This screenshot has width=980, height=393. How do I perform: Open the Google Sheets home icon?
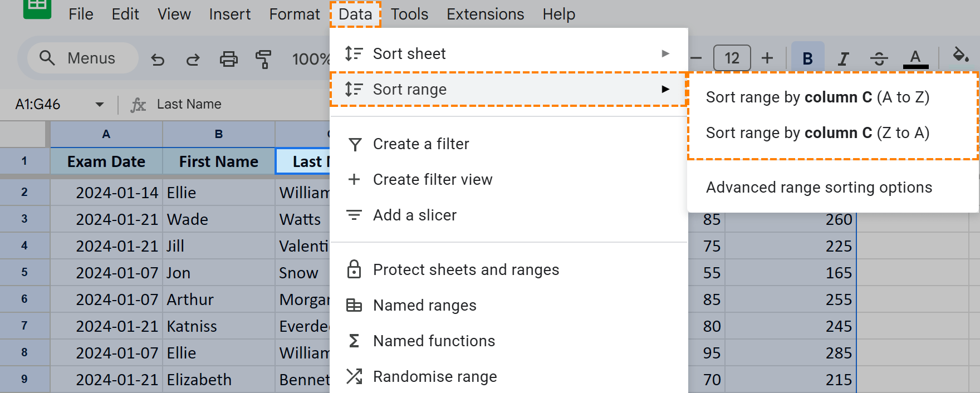tap(37, 8)
